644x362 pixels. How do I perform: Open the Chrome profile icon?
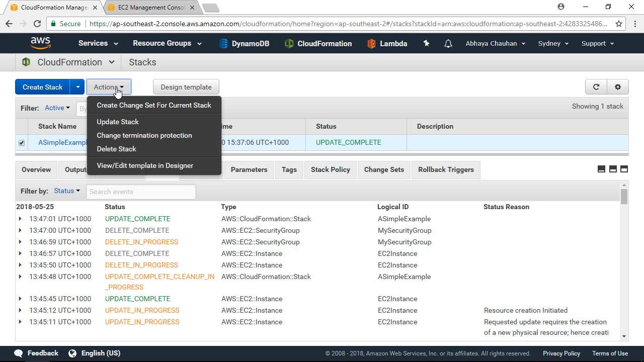pos(561,7)
